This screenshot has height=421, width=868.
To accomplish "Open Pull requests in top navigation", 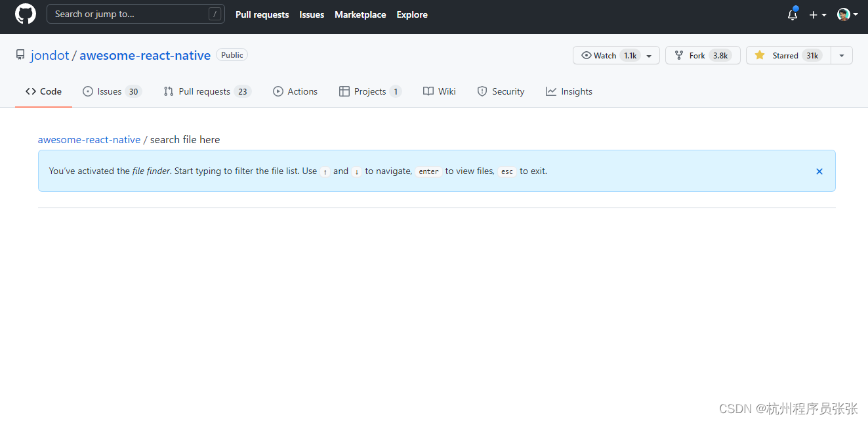I will [262, 14].
